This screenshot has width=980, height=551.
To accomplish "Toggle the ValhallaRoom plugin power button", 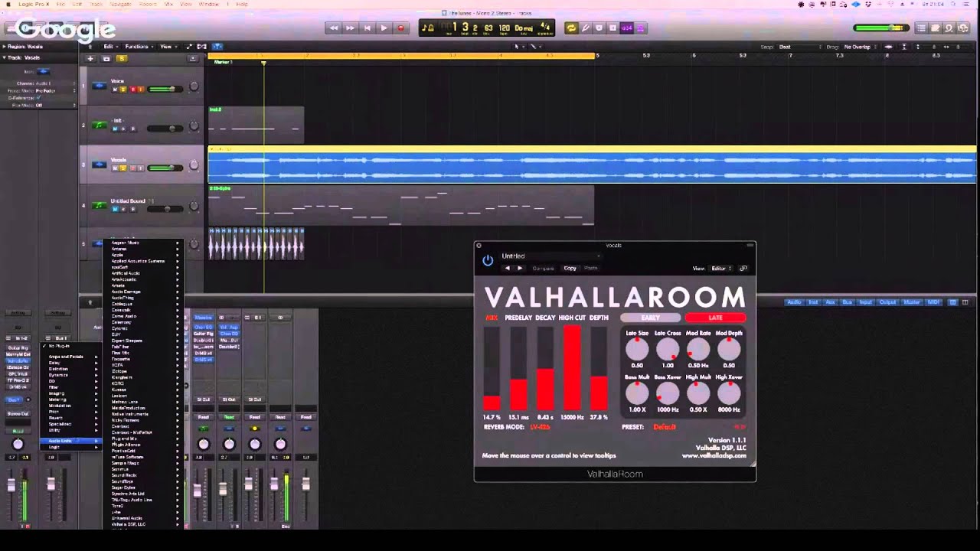I will tap(488, 261).
